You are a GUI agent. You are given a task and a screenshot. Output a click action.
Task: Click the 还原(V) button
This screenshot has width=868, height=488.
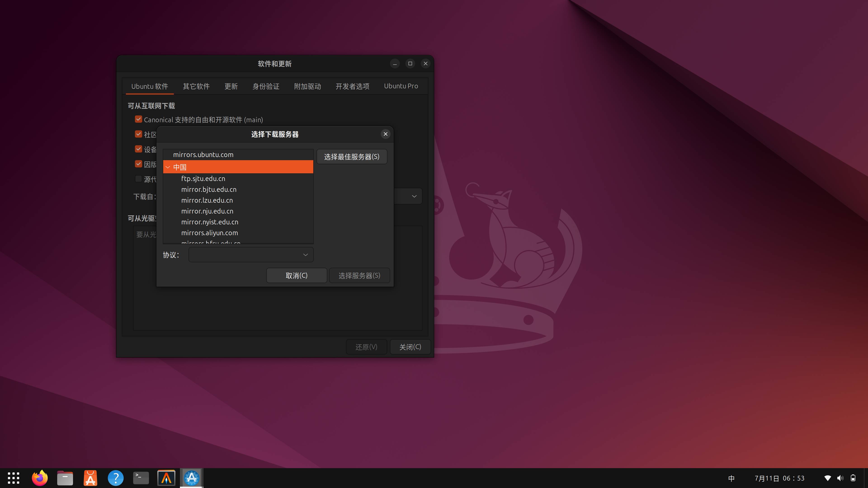(366, 347)
